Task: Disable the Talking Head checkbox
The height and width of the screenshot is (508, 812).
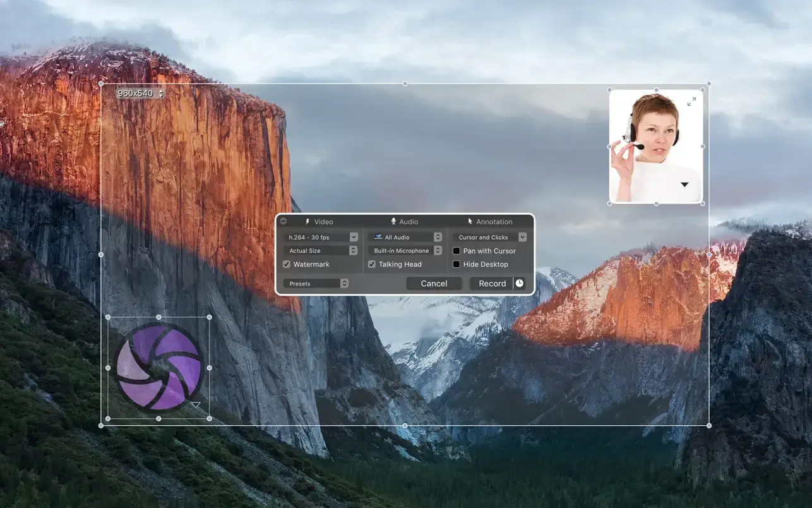Action: (372, 264)
